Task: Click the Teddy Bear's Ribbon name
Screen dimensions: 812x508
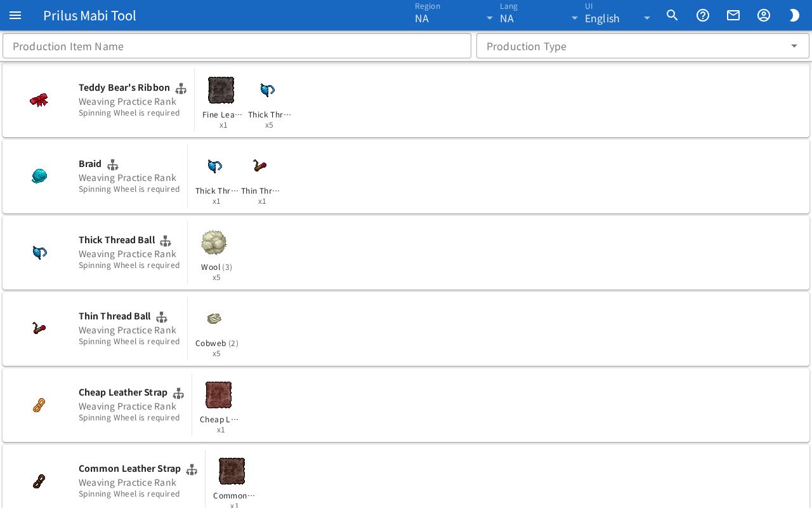Action: (124, 88)
